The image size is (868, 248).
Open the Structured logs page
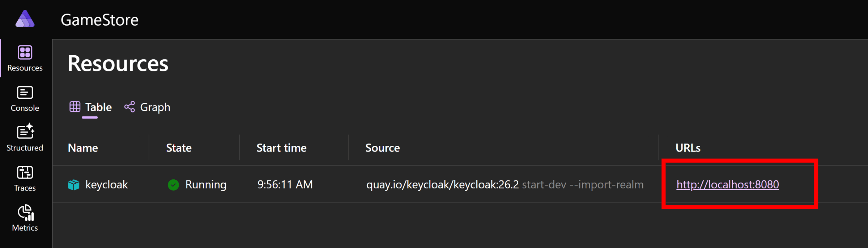click(x=25, y=138)
